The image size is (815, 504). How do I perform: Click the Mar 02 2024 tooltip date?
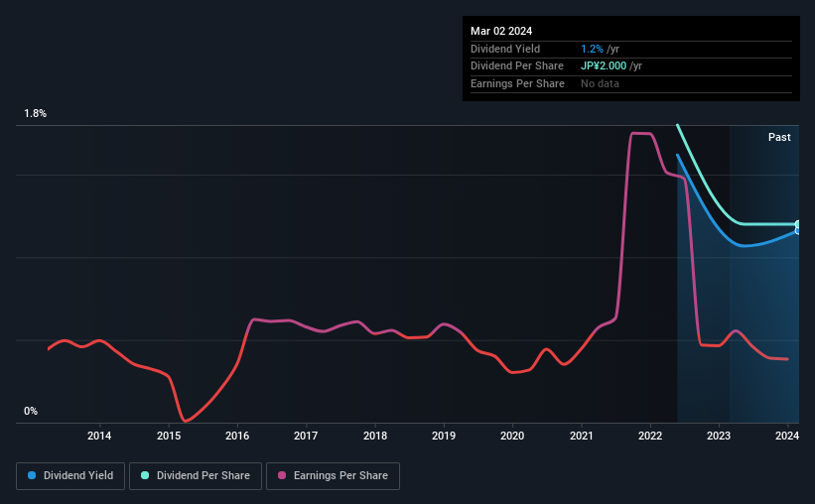pyautogui.click(x=501, y=31)
